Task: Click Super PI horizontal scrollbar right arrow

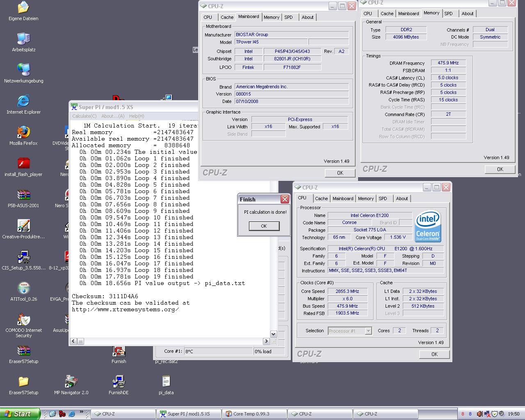Action: click(266, 341)
